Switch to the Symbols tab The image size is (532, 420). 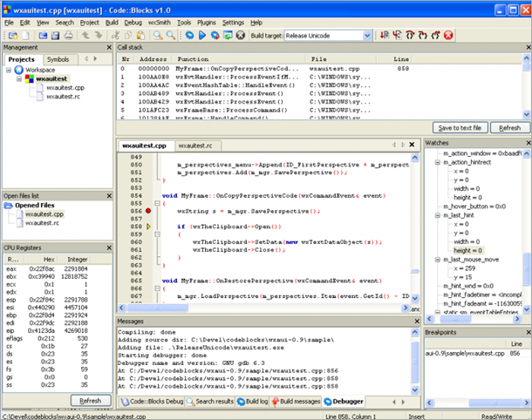pyautogui.click(x=58, y=59)
